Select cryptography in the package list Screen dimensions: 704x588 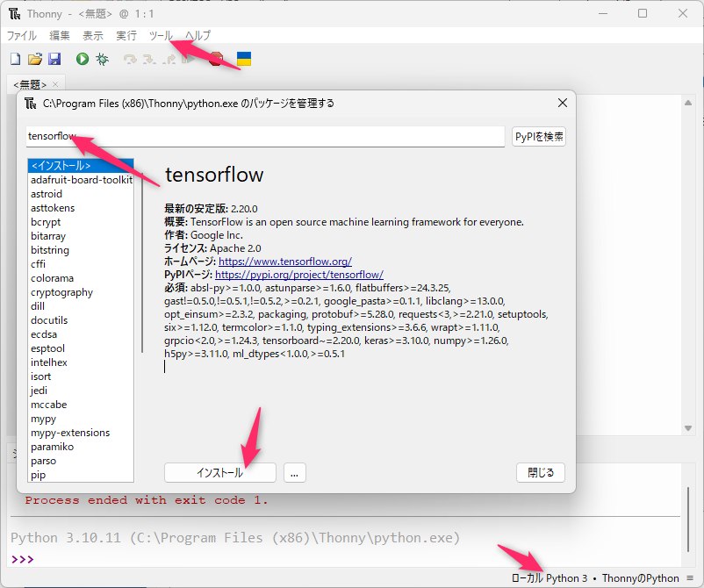(61, 292)
